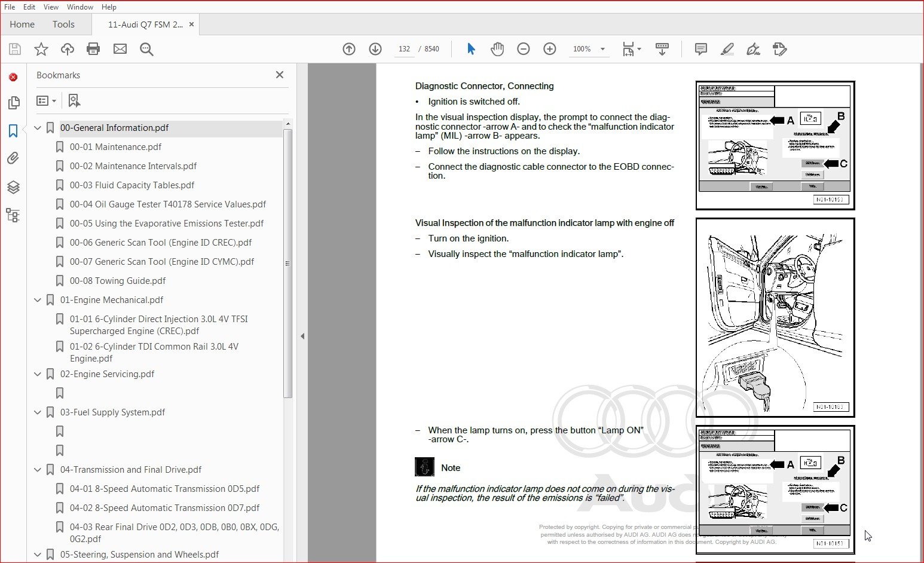924x563 pixels.
Task: Open the Edit menu
Action: 29,7
